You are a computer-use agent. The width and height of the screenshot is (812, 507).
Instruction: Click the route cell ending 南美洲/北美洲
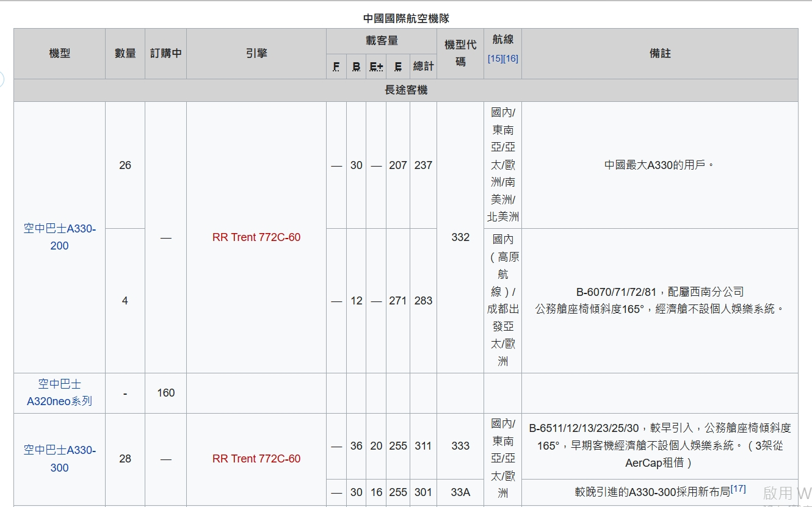click(502, 165)
